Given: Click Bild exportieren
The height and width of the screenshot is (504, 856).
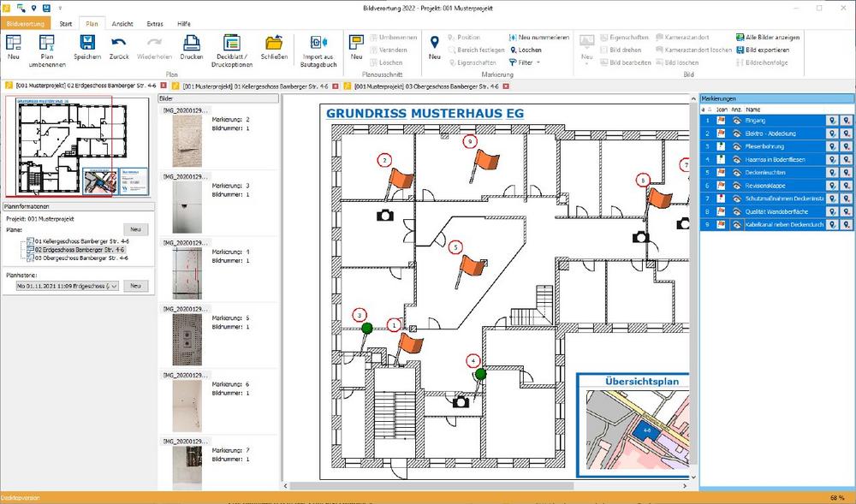Looking at the screenshot, I should (767, 50).
